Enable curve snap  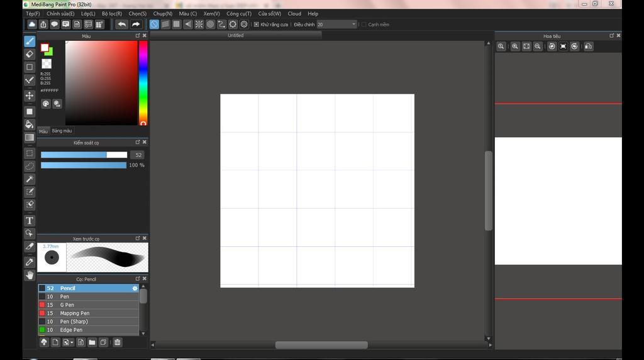(221, 25)
